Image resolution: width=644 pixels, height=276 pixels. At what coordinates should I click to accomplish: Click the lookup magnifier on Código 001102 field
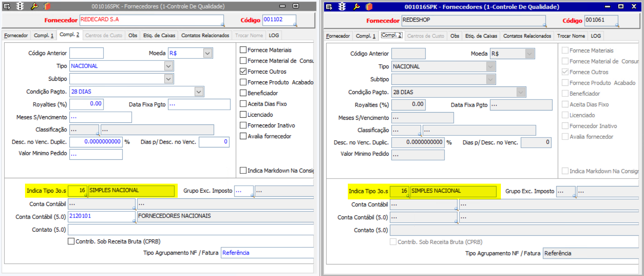(295, 24)
